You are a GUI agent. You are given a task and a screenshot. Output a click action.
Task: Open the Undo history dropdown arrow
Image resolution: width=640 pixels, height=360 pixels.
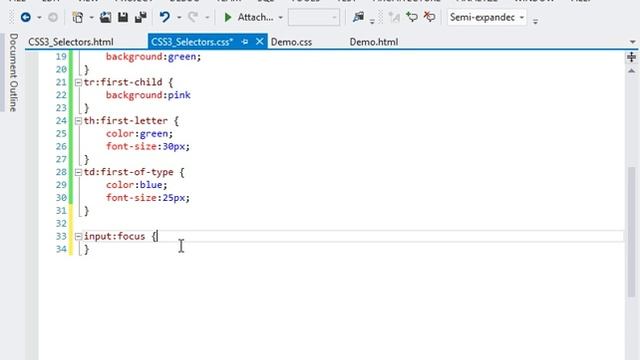coord(179,18)
